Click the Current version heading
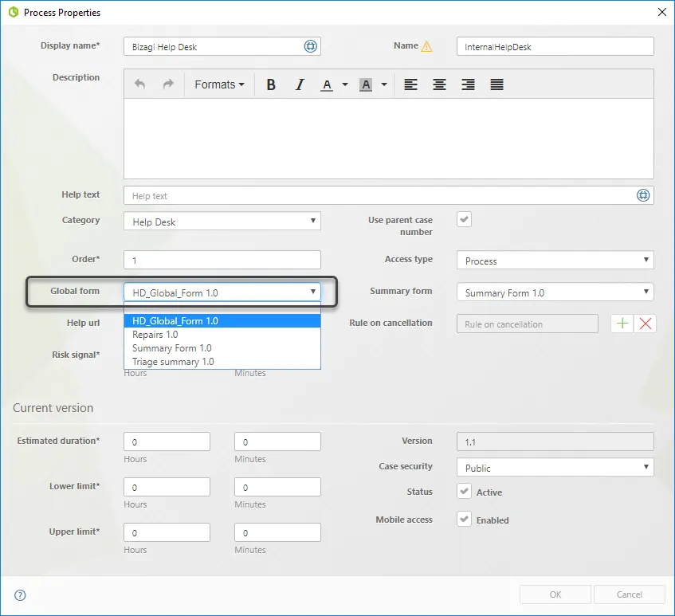The width and height of the screenshot is (675, 616). 53,408
